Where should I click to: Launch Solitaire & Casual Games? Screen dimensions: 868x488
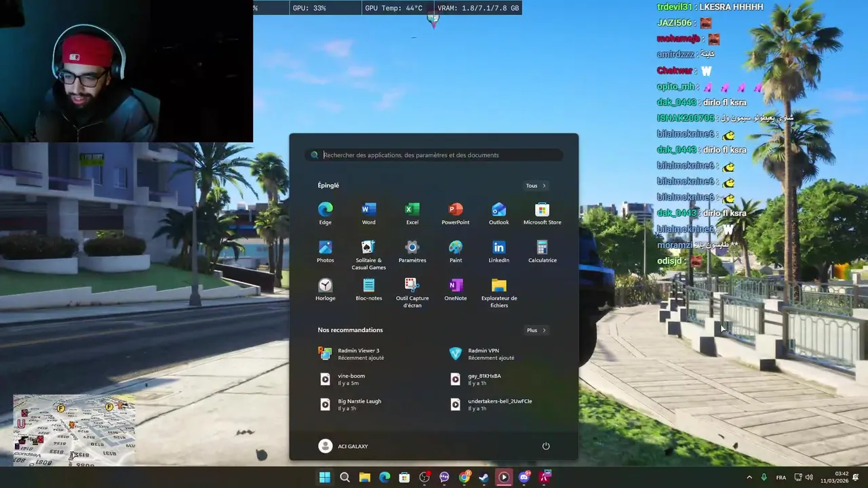click(368, 256)
